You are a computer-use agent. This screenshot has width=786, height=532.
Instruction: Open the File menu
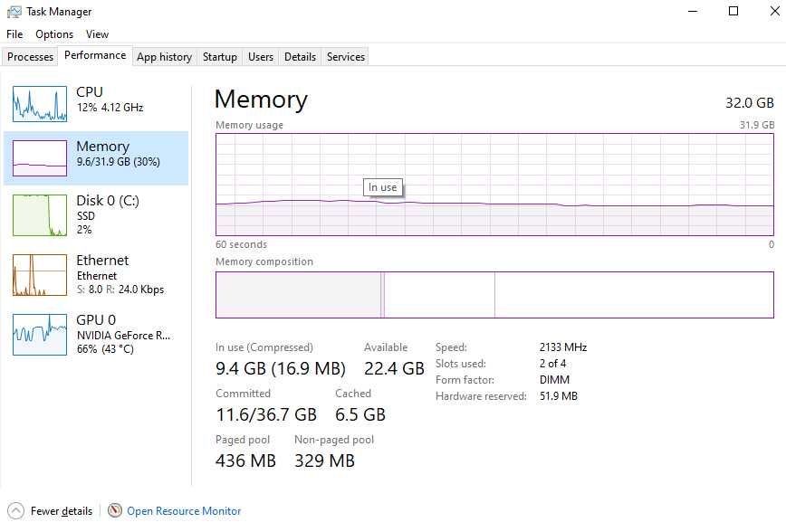pos(14,34)
